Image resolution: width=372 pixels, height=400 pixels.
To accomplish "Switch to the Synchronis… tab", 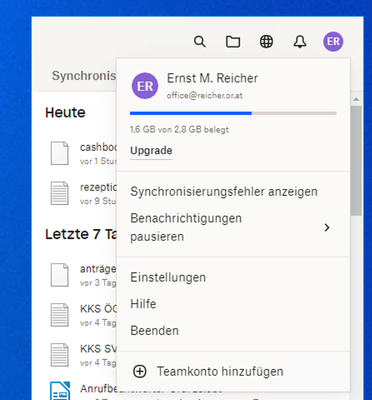I will click(x=84, y=76).
